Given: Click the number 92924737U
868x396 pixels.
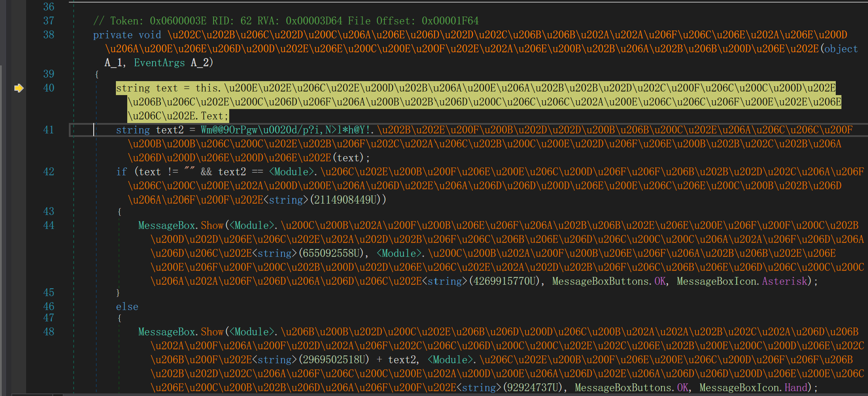Looking at the screenshot, I should [x=533, y=388].
